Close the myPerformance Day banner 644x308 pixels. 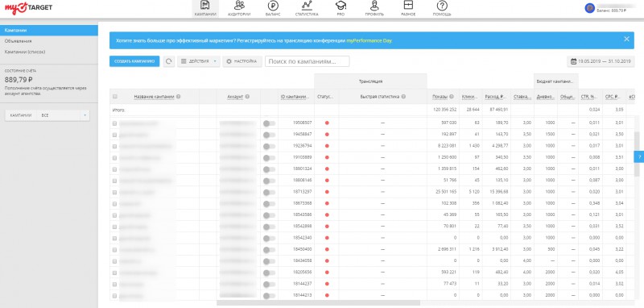pos(626,39)
